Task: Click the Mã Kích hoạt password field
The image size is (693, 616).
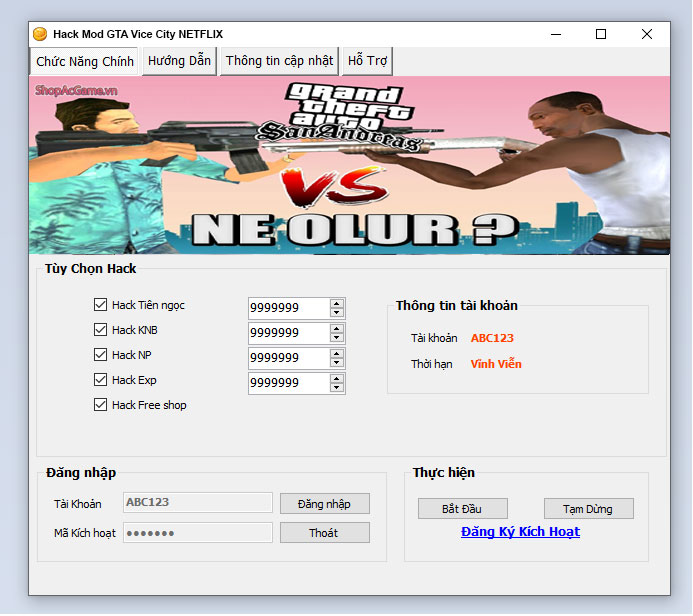Action: click(198, 533)
